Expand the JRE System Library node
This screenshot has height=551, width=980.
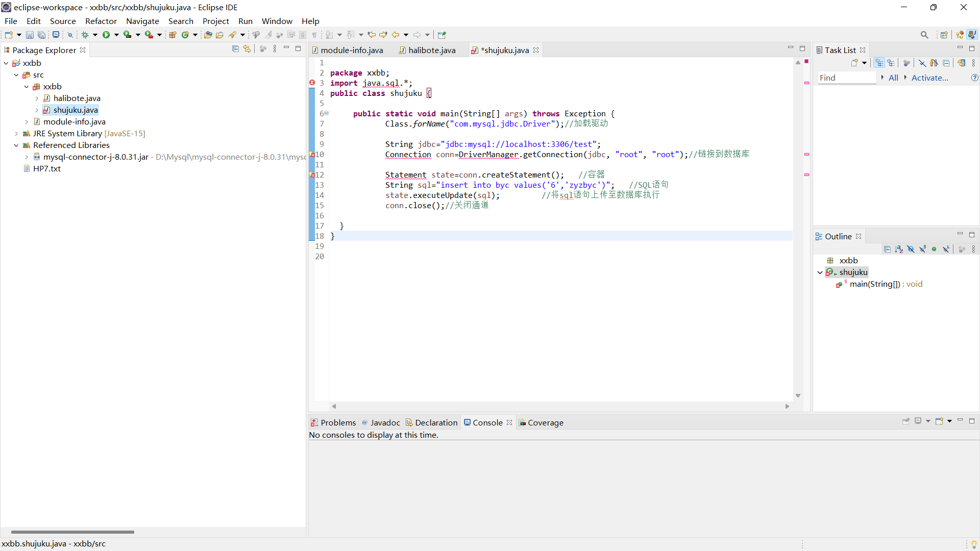(x=16, y=134)
